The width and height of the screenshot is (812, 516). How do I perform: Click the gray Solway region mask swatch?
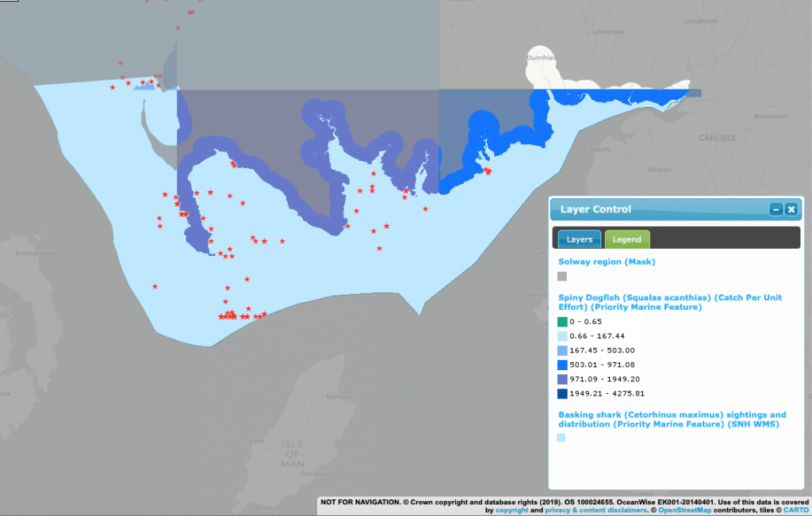562,277
